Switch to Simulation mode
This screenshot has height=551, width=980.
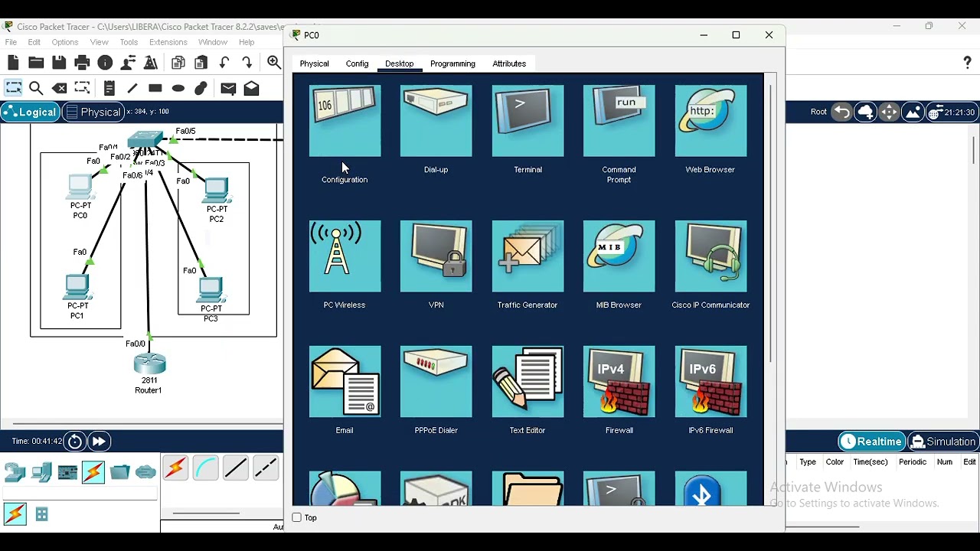click(x=943, y=442)
